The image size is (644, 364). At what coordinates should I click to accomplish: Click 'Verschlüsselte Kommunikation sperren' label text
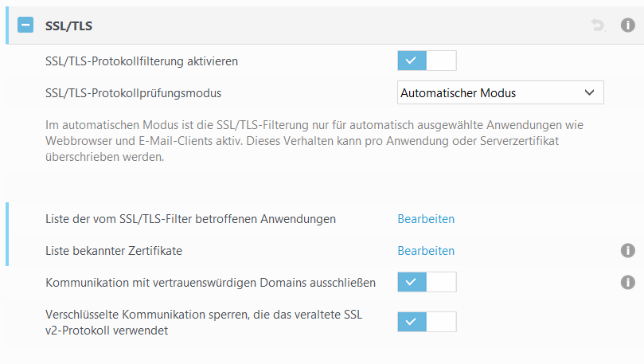pos(204,315)
